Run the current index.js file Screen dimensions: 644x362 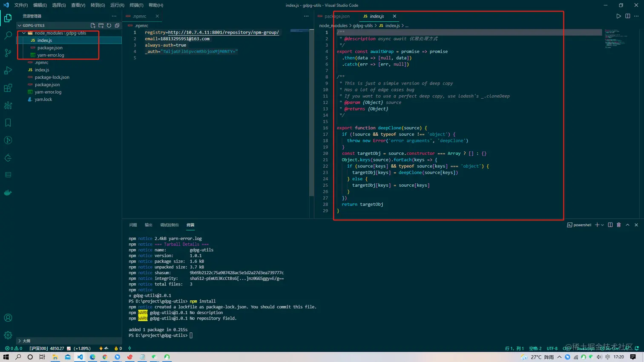(x=618, y=16)
